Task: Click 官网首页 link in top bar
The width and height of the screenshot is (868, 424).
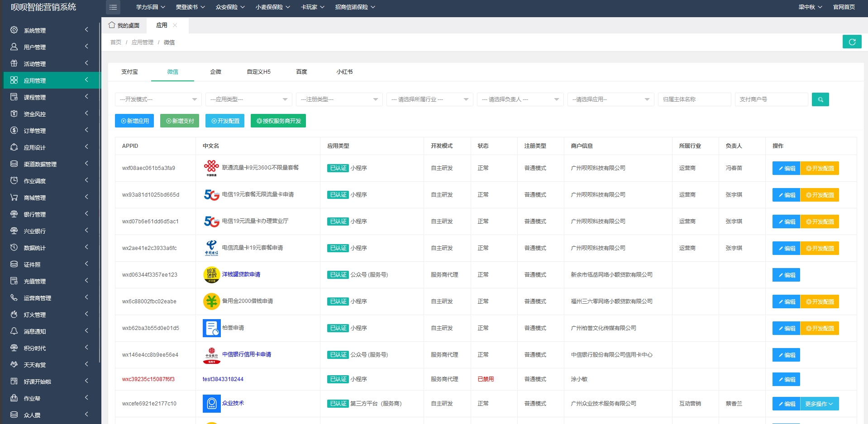Action: (844, 7)
